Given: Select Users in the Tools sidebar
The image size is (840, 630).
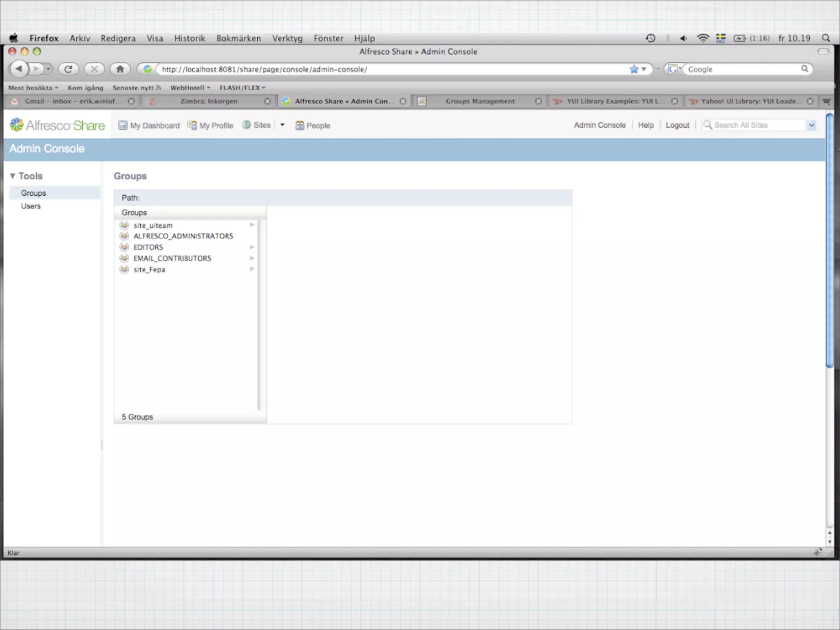Looking at the screenshot, I should click(x=31, y=206).
